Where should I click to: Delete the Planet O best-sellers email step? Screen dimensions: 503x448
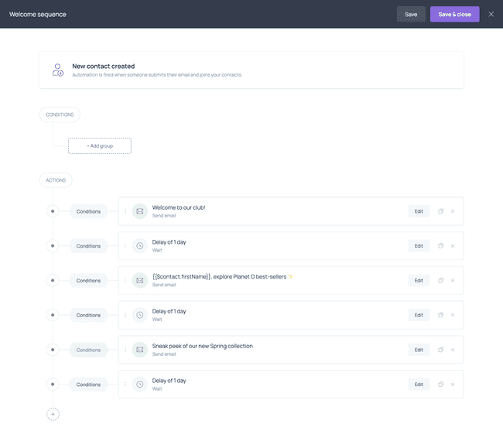(453, 281)
